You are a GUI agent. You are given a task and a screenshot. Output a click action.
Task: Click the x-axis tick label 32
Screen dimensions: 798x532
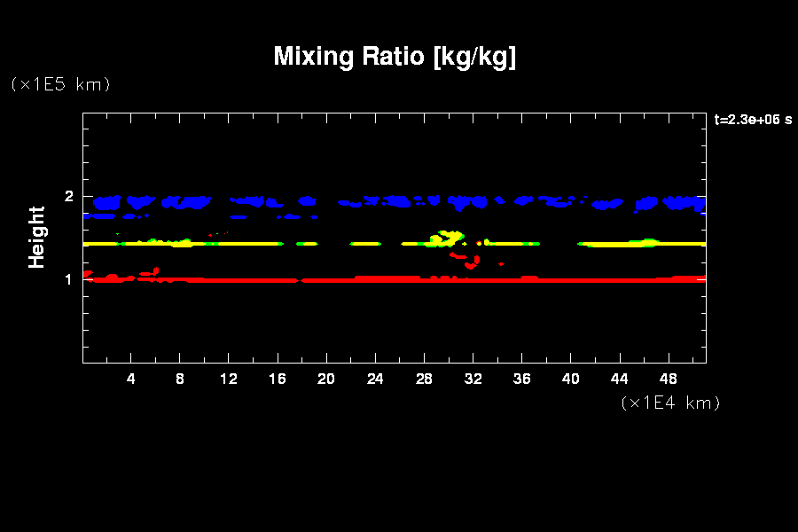click(473, 379)
